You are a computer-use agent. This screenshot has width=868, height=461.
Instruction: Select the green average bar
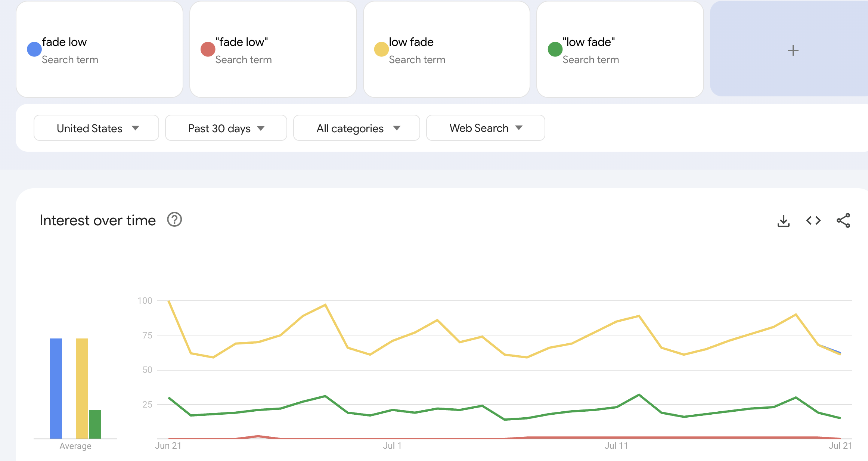[95, 424]
